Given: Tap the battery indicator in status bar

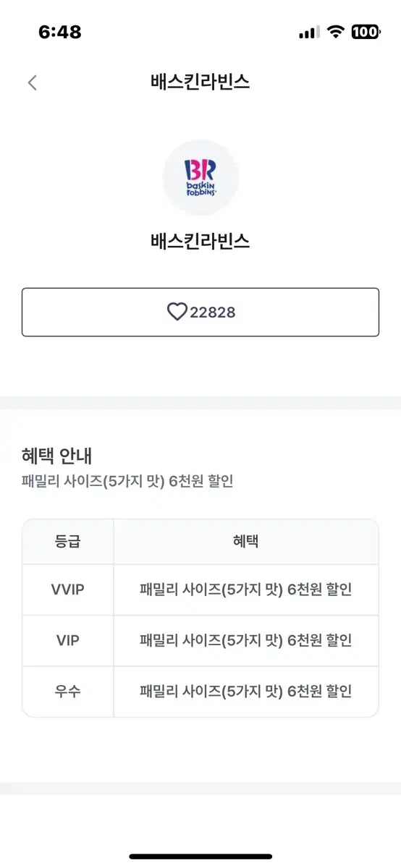Looking at the screenshot, I should (x=366, y=32).
